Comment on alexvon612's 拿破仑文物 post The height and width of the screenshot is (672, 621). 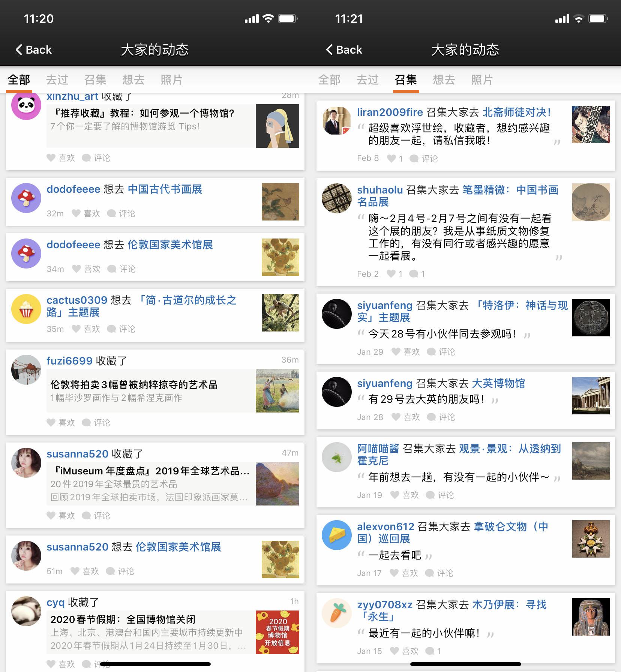(x=439, y=573)
